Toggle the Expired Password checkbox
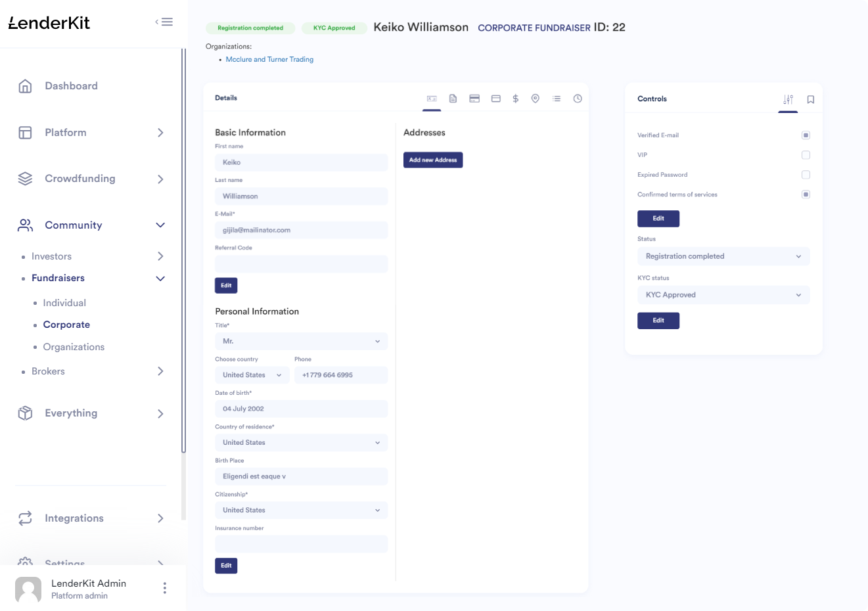868x611 pixels. [806, 175]
